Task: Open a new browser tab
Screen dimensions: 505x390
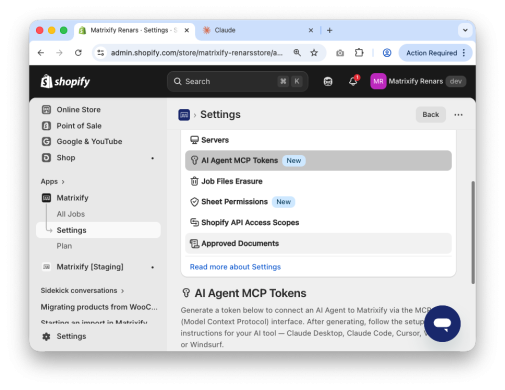Action: (x=330, y=30)
